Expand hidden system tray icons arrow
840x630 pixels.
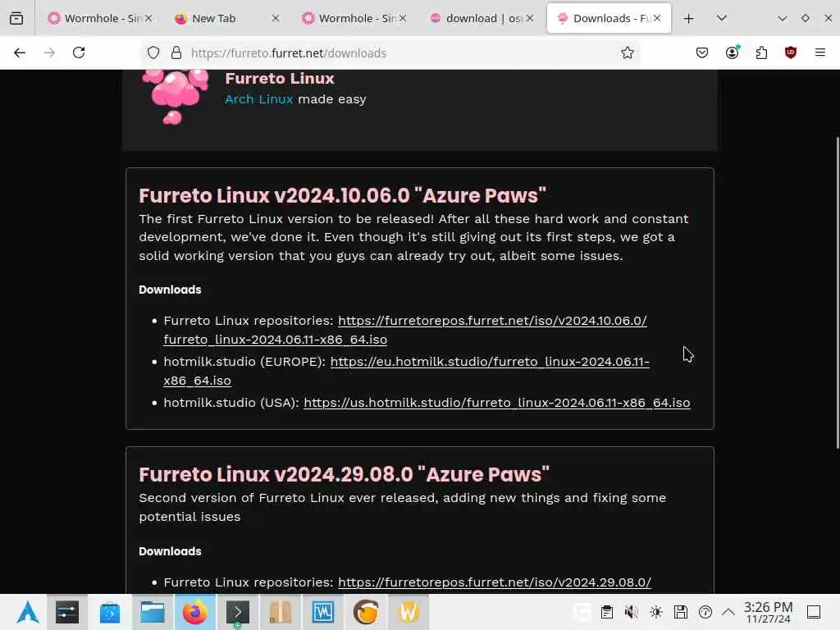(728, 612)
